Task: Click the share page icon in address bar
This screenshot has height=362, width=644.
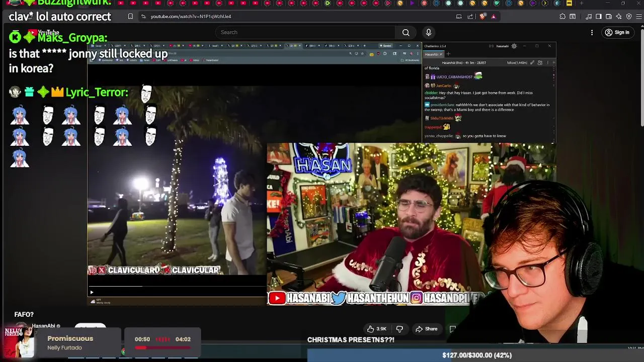Action: [x=470, y=16]
